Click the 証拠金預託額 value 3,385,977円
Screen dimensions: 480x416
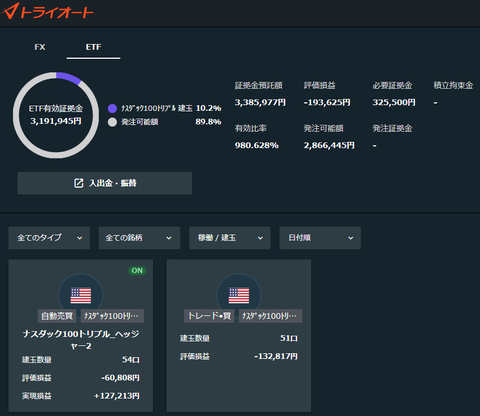click(x=260, y=102)
